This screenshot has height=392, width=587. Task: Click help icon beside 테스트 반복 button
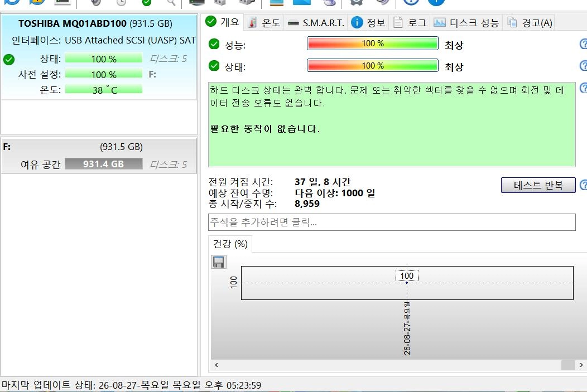(x=583, y=185)
